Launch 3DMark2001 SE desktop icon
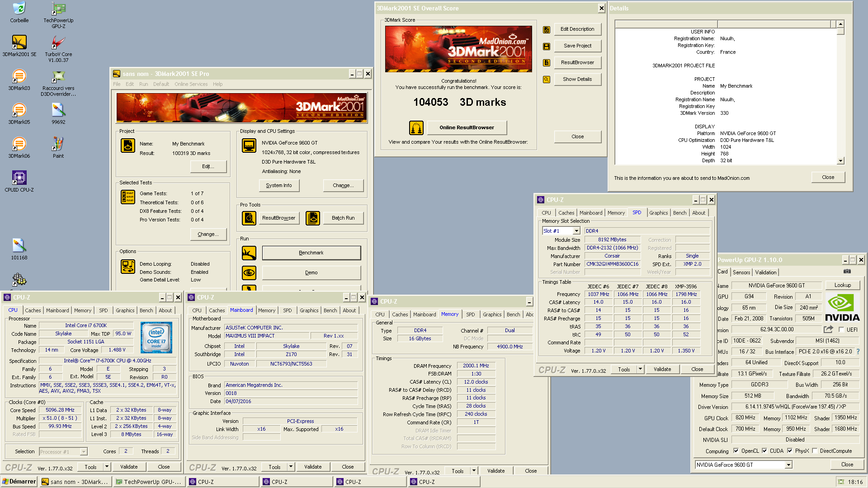The image size is (868, 488). [19, 46]
